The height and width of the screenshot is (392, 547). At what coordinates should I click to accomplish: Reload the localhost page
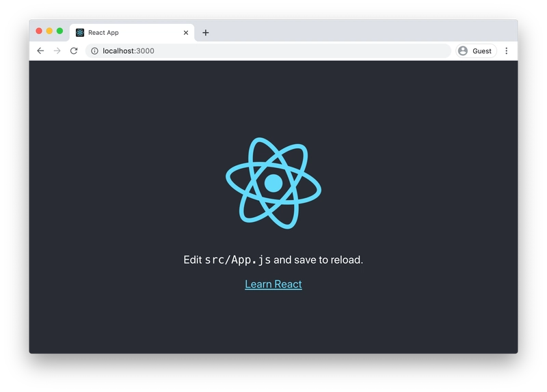click(74, 51)
